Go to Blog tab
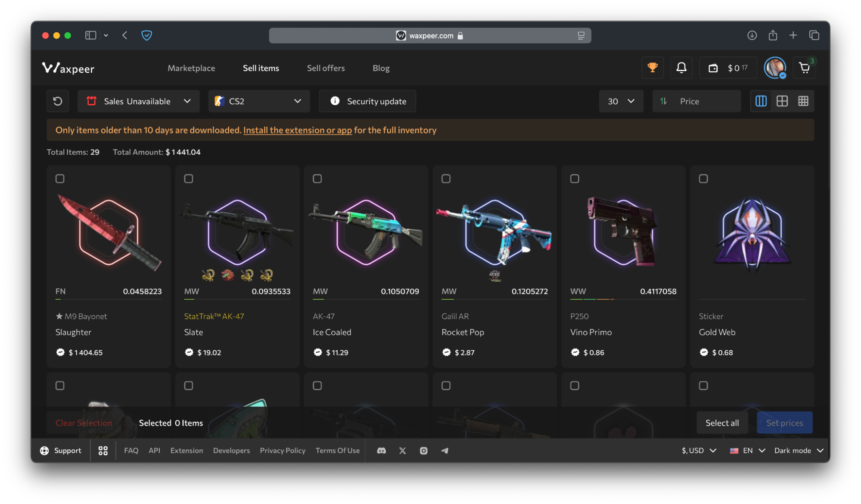This screenshot has width=861, height=504. [381, 68]
